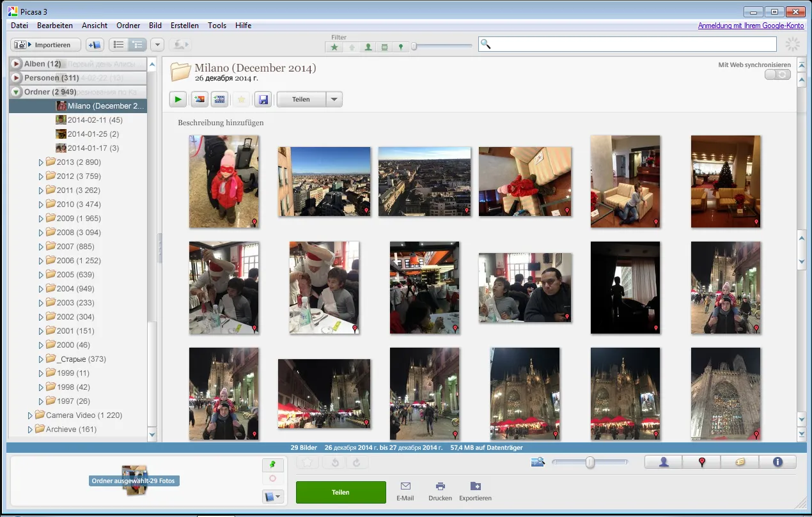Expand the Camera Video (1 220) folder

coord(31,415)
